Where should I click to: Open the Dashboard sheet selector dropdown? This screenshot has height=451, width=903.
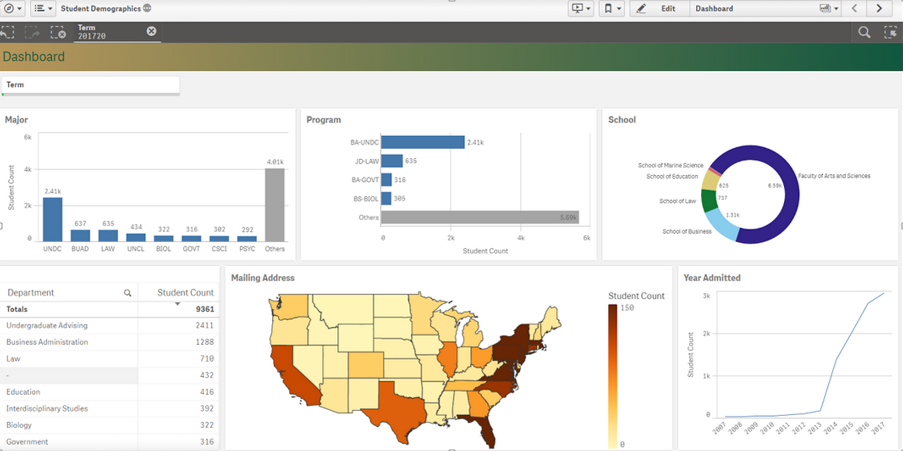tap(767, 9)
